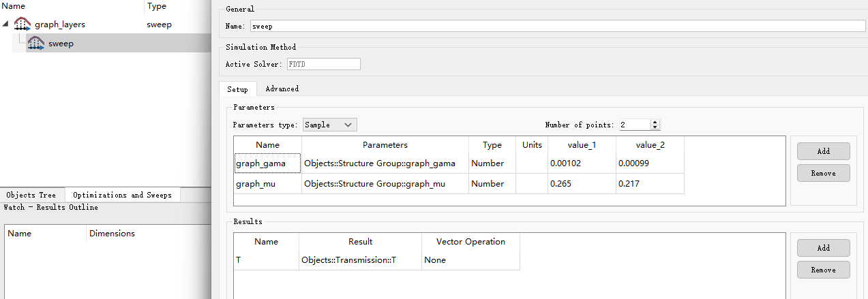This screenshot has height=299, width=868.
Task: Click the Units cell for graph_gama
Action: [532, 163]
